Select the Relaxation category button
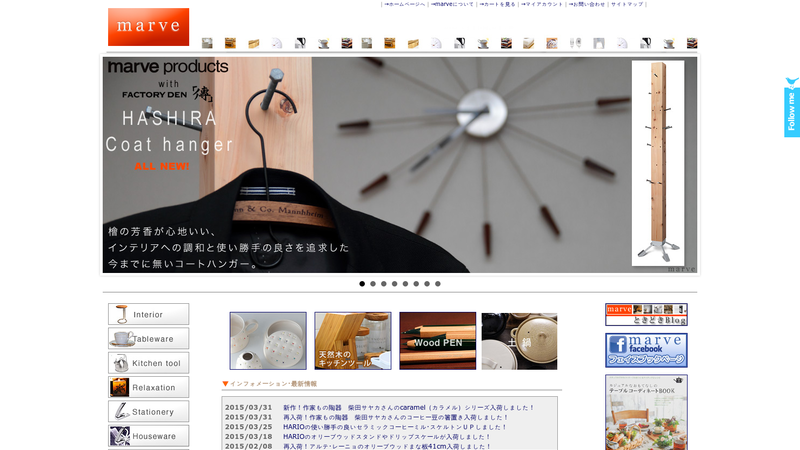This screenshot has height=450, width=800. [148, 388]
